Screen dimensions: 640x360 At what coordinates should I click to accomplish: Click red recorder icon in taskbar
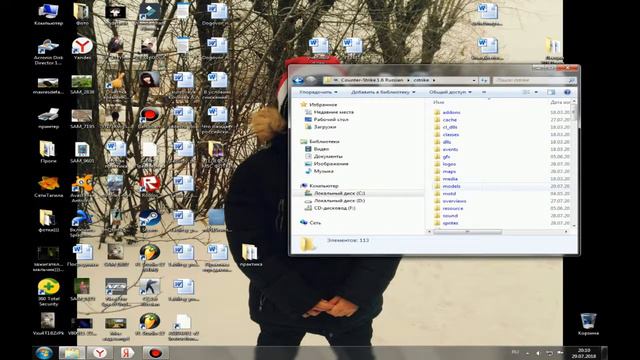point(156,353)
